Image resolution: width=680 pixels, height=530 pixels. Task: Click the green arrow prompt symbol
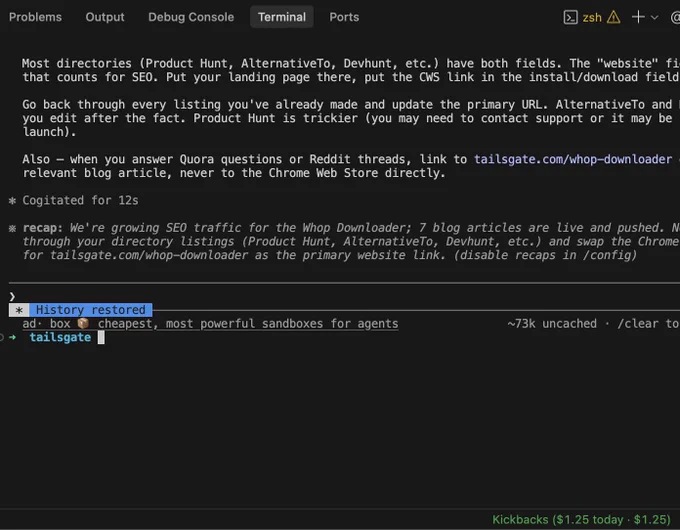tap(13, 337)
